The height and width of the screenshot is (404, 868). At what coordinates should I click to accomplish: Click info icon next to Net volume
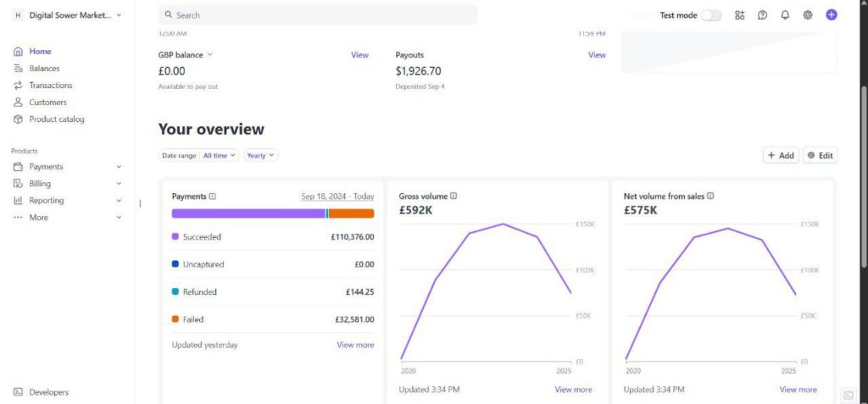coord(710,196)
